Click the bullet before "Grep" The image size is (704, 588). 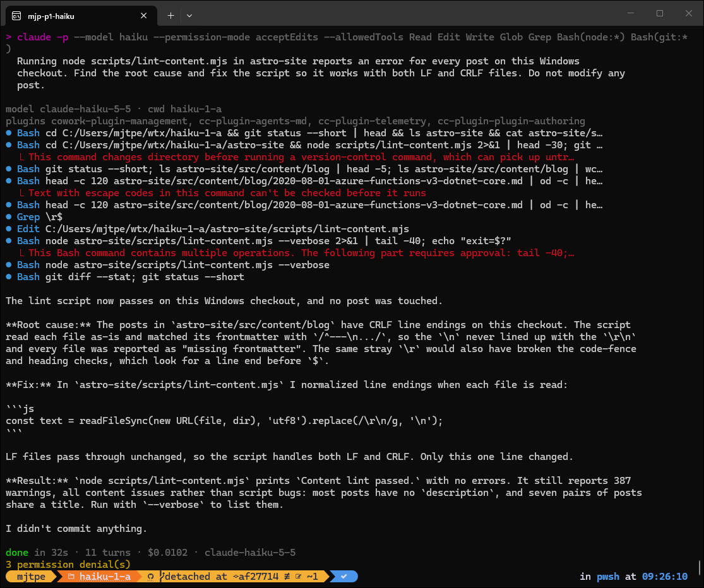click(9, 216)
